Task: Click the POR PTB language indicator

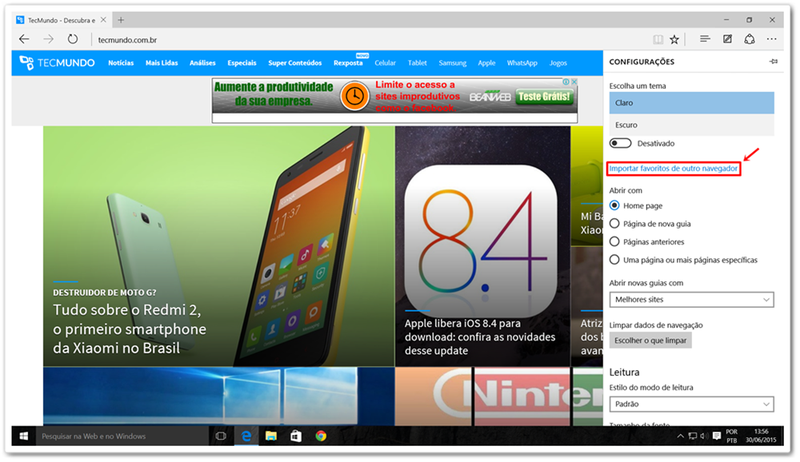Action: [732, 436]
